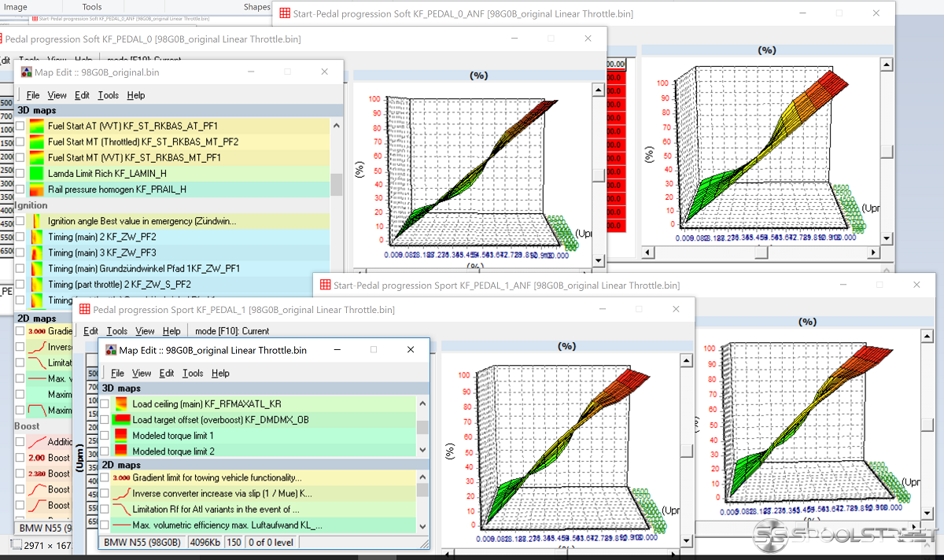Click the Start-Pedal progression Sport window grid icon

(x=326, y=285)
